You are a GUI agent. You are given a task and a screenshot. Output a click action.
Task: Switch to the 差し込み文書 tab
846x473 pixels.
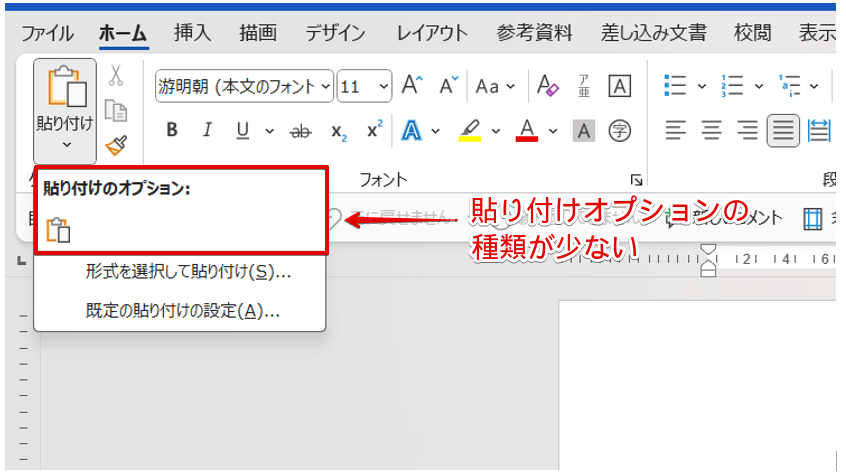point(653,33)
